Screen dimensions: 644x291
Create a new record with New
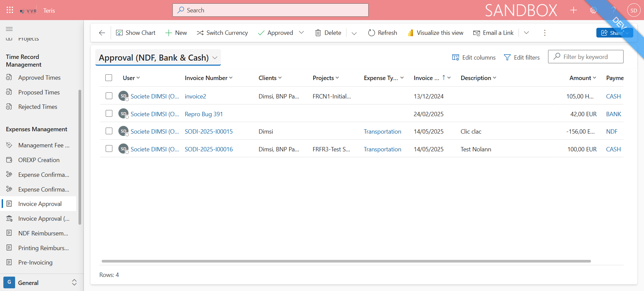point(176,33)
